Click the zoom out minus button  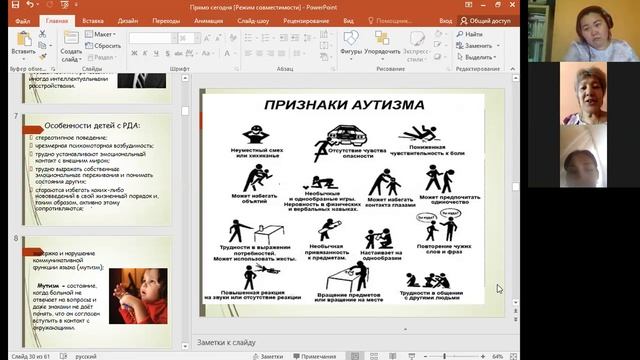426,356
